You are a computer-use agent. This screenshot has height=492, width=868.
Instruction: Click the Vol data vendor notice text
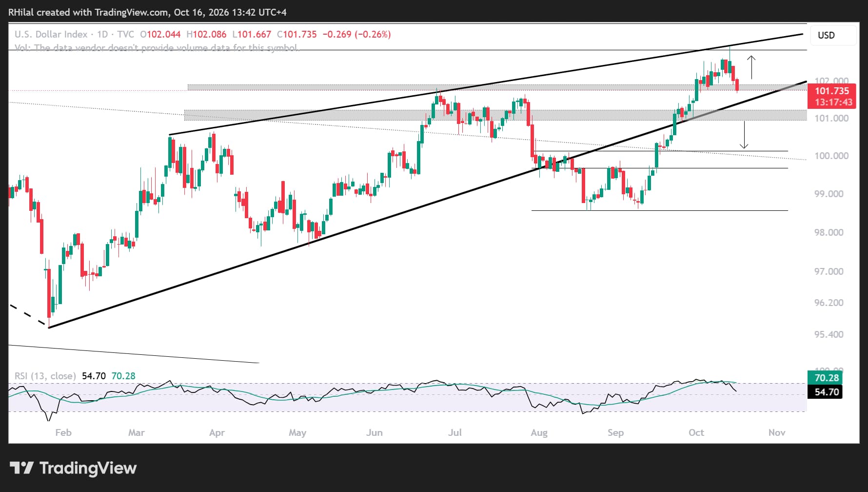pos(156,48)
